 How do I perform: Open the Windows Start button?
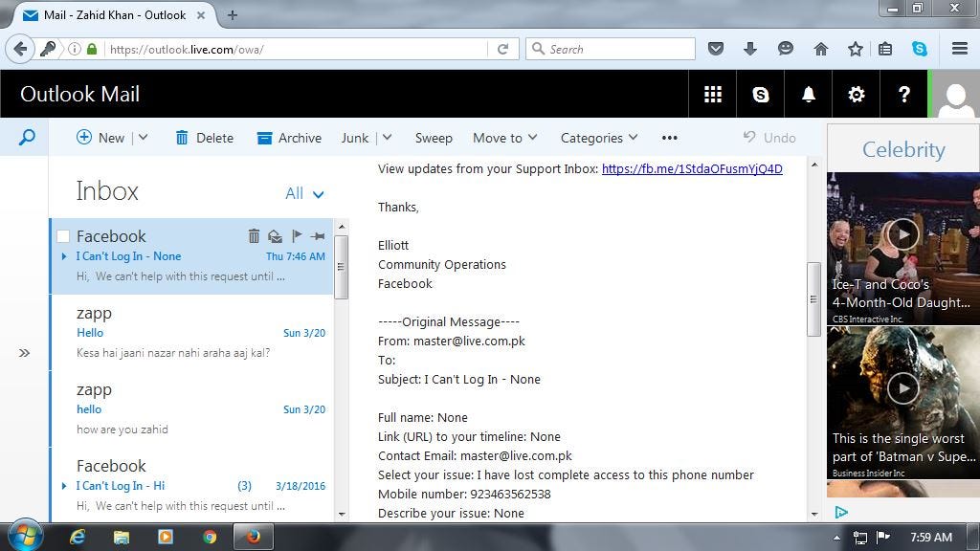26,536
